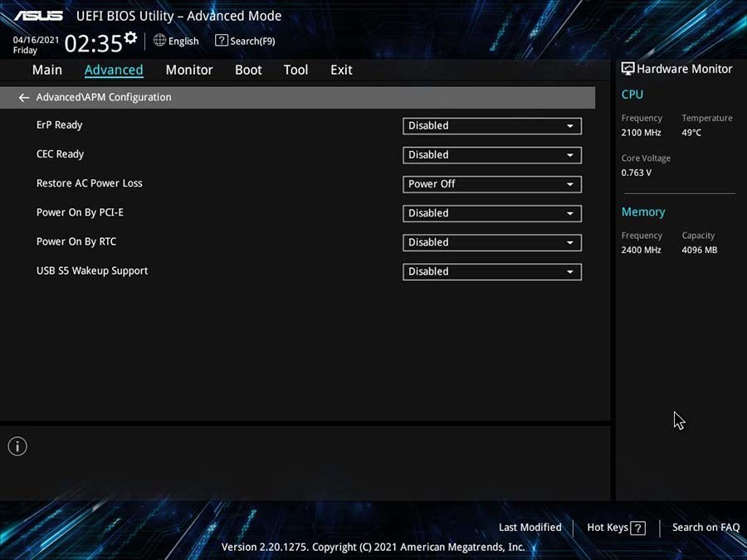Click the Last Modified button
The image size is (747, 560).
point(530,528)
